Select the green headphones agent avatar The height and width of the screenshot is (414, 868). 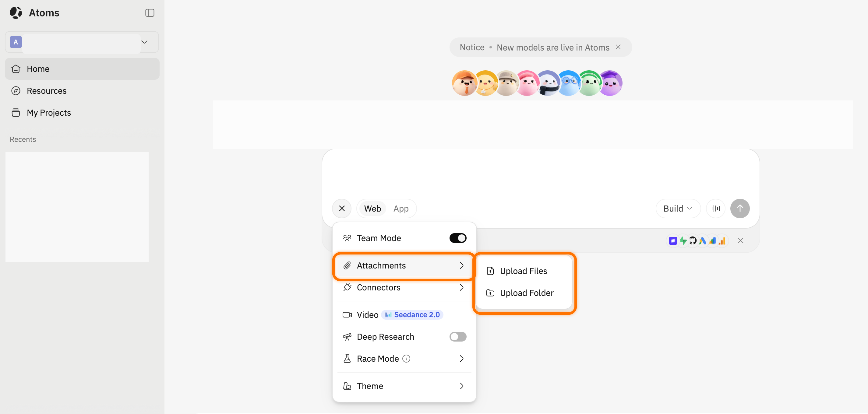pyautogui.click(x=589, y=83)
